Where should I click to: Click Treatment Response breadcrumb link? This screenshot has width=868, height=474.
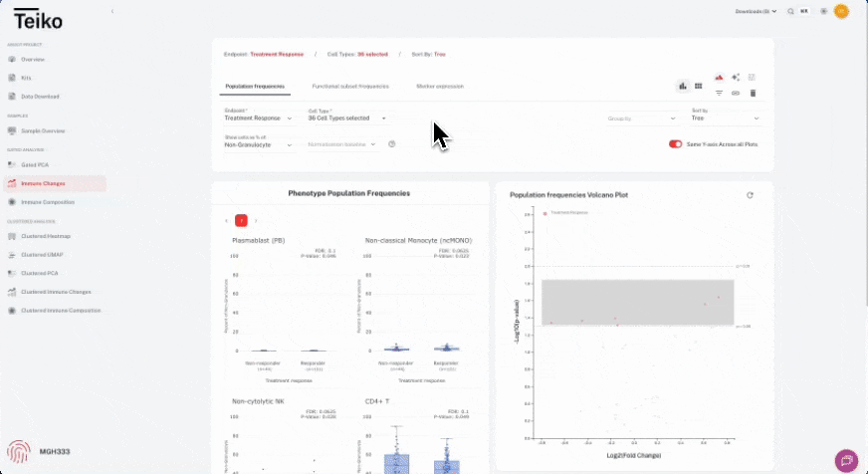point(277,54)
